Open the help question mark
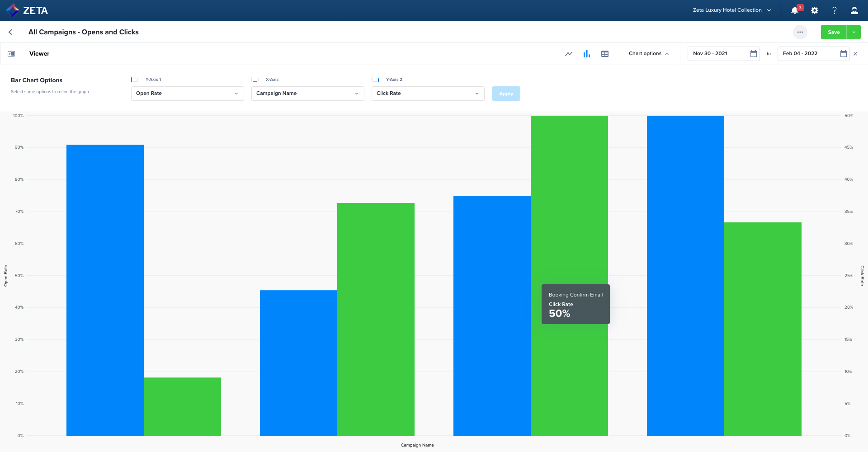Image resolution: width=868 pixels, height=452 pixels. 835,10
